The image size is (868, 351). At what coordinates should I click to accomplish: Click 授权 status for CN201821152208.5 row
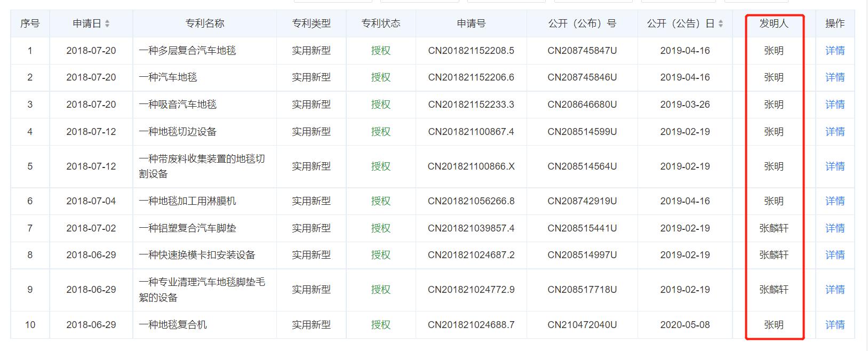381,51
